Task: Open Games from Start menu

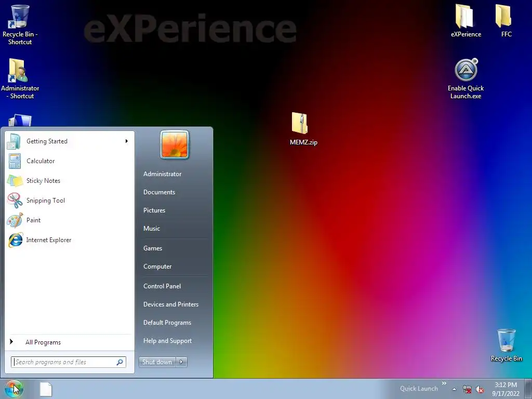Action: coord(153,248)
